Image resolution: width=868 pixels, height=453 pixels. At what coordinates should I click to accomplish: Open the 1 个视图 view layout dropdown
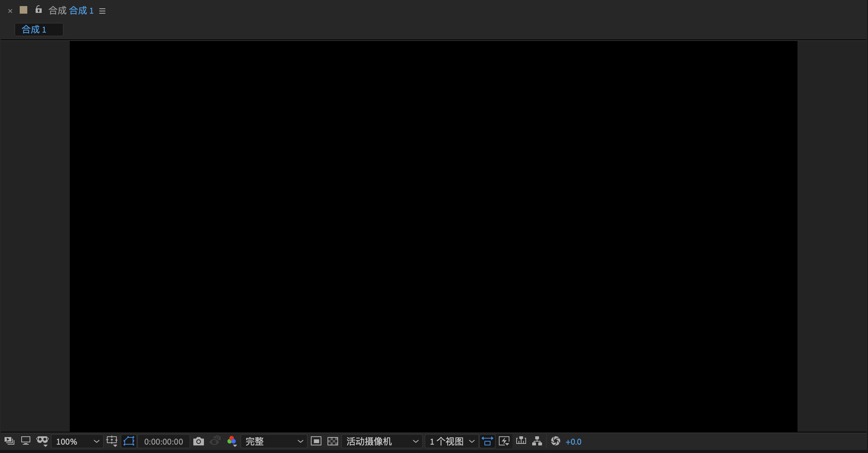pyautogui.click(x=451, y=442)
